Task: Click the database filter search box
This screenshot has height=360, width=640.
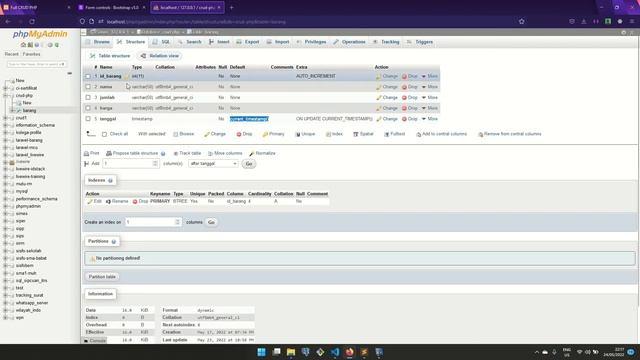Action: [x=37, y=64]
